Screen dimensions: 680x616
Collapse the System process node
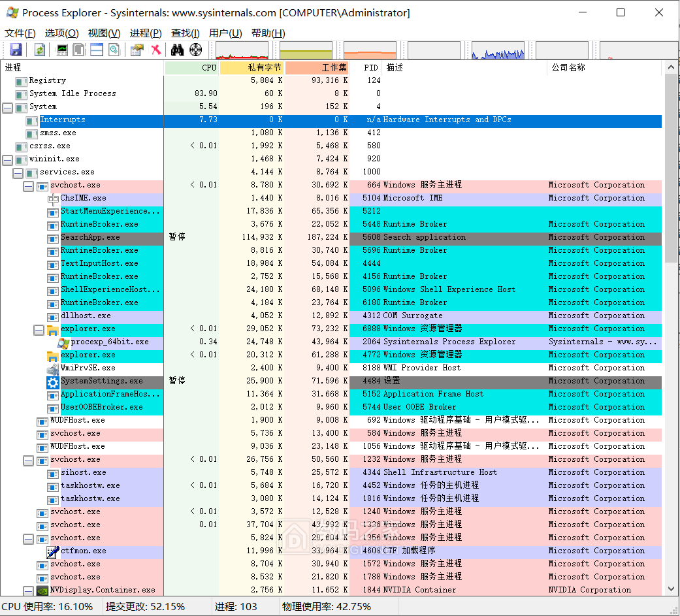[7, 108]
